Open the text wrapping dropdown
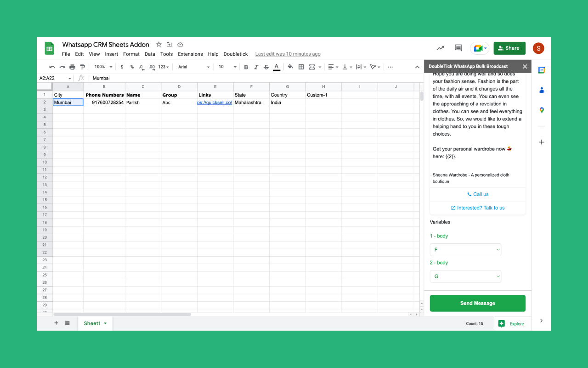 361,67
